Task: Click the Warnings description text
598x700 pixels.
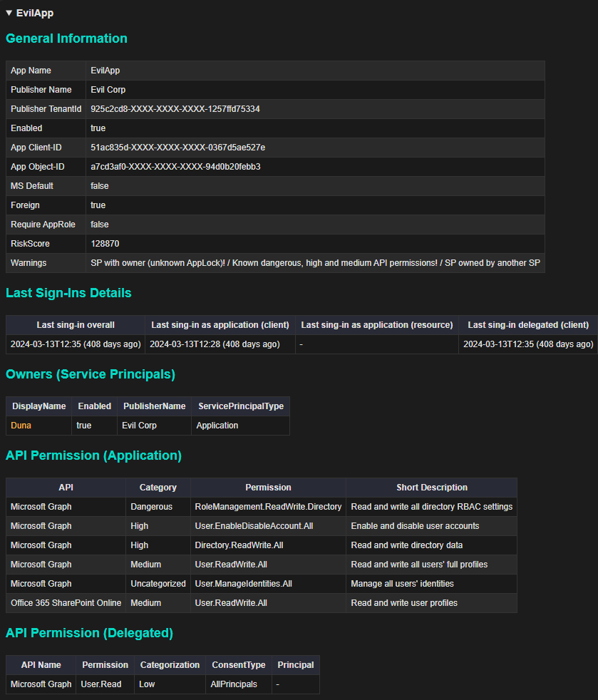Action: tap(315, 263)
